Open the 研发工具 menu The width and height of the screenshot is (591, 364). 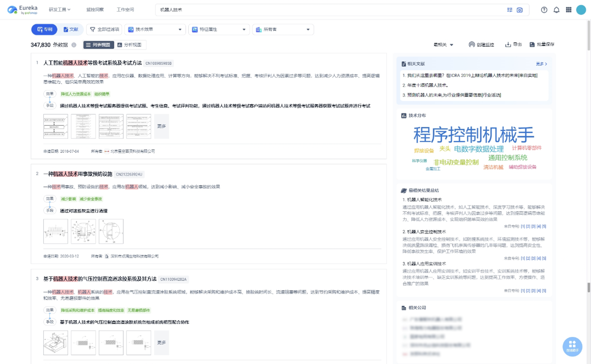click(60, 10)
